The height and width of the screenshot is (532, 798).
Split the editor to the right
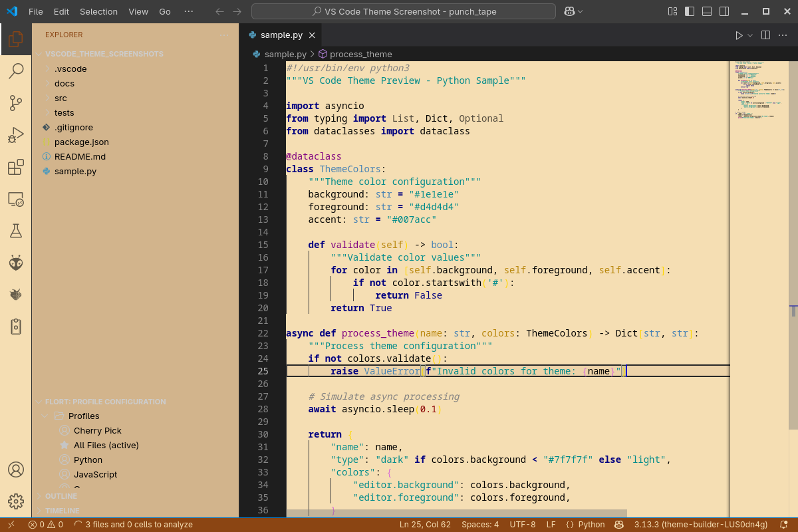click(x=765, y=35)
